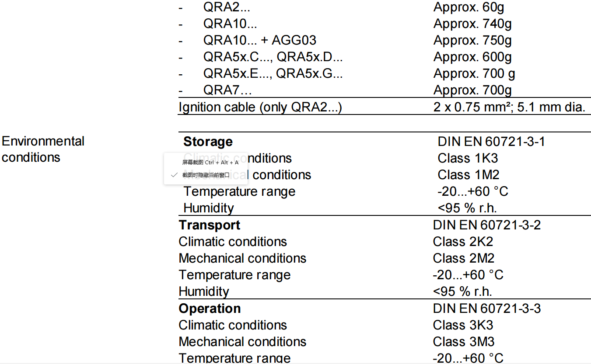The width and height of the screenshot is (591, 364).
Task: Click the Approx. 60g weight value
Action: pos(469,7)
